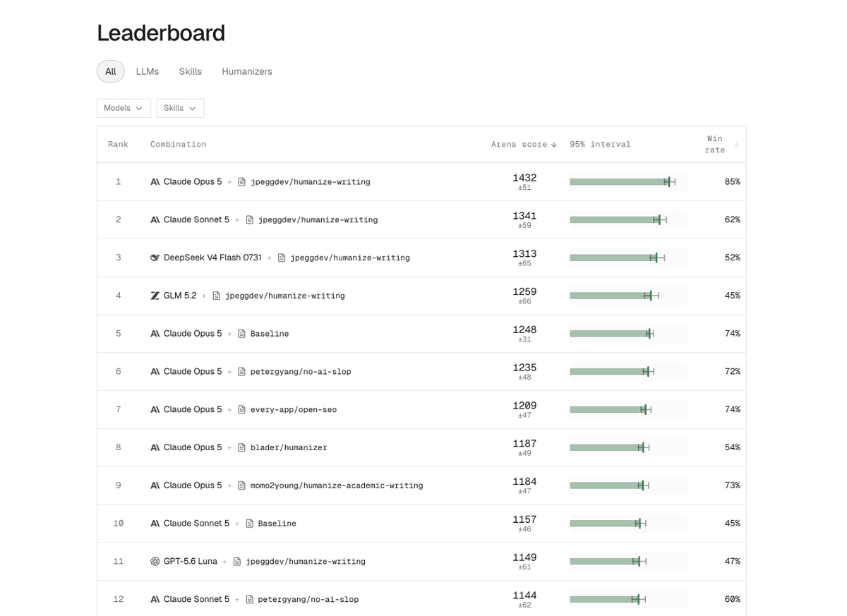Viewport: 847px width, 616px height.
Task: Click Anthropic logo in rank 12 row
Action: [155, 599]
